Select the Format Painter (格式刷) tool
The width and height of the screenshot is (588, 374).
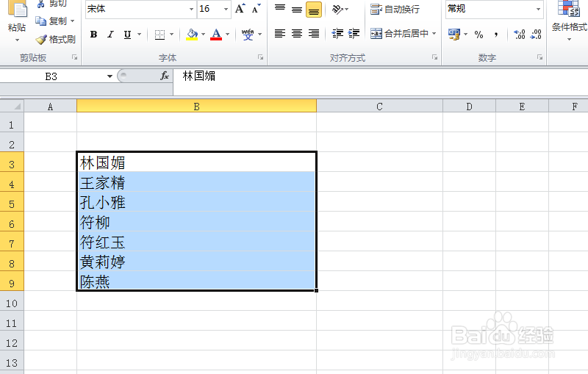56,40
